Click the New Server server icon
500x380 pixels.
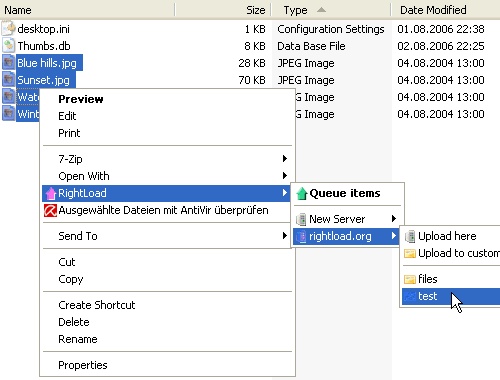[x=301, y=219]
